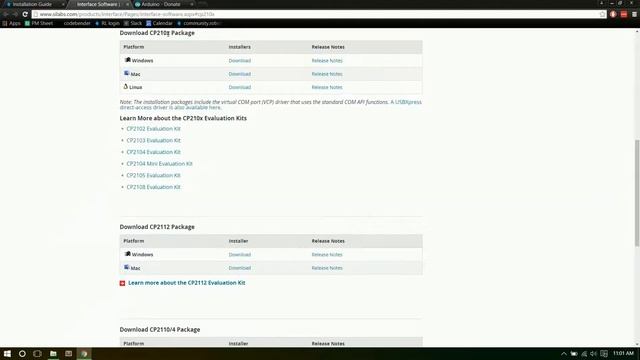Open the fourth taskbar app icon

[x=69, y=353]
